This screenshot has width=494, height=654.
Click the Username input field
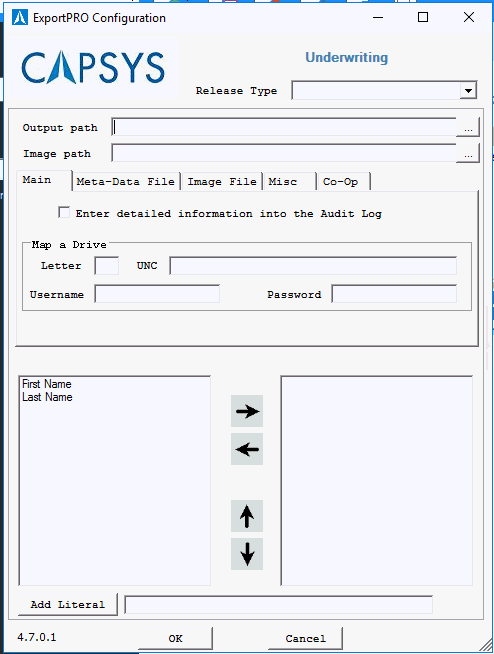pyautogui.click(x=157, y=294)
